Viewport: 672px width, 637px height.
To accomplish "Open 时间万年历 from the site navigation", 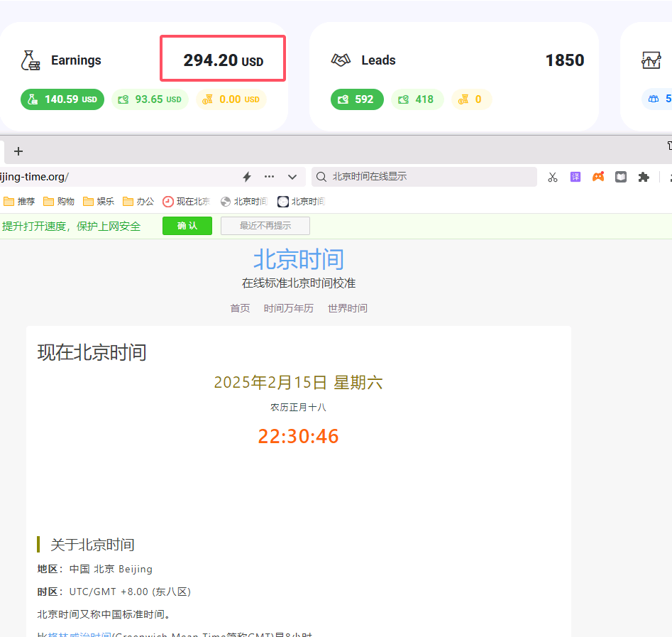I will click(288, 307).
